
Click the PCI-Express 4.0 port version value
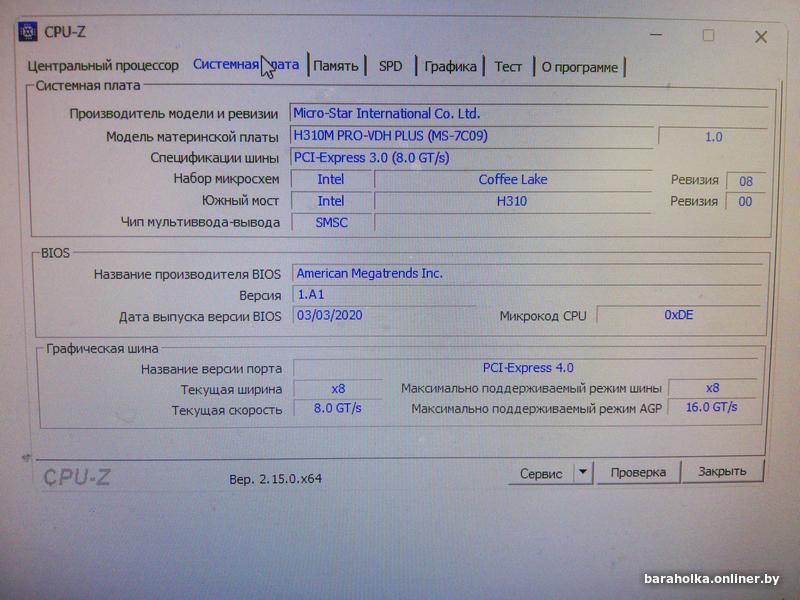(528, 368)
